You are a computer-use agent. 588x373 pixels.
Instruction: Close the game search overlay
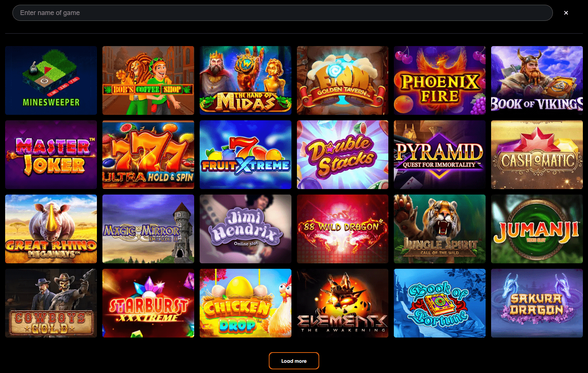tap(566, 13)
